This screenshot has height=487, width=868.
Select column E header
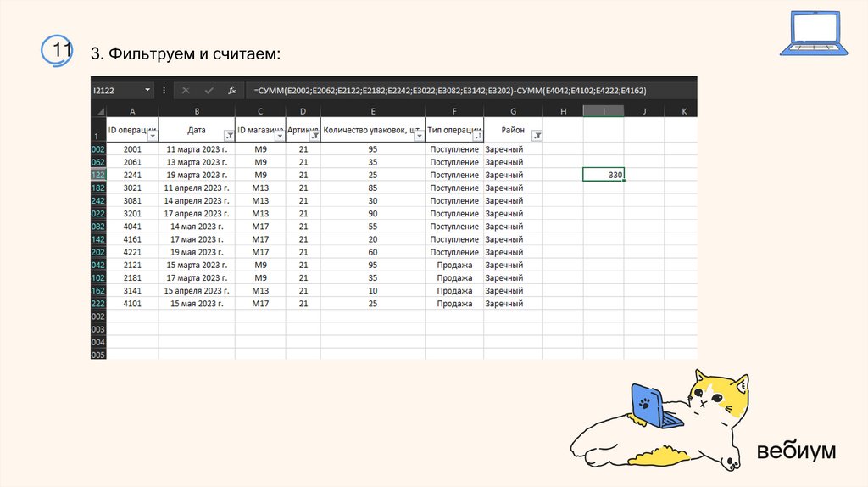coord(373,111)
